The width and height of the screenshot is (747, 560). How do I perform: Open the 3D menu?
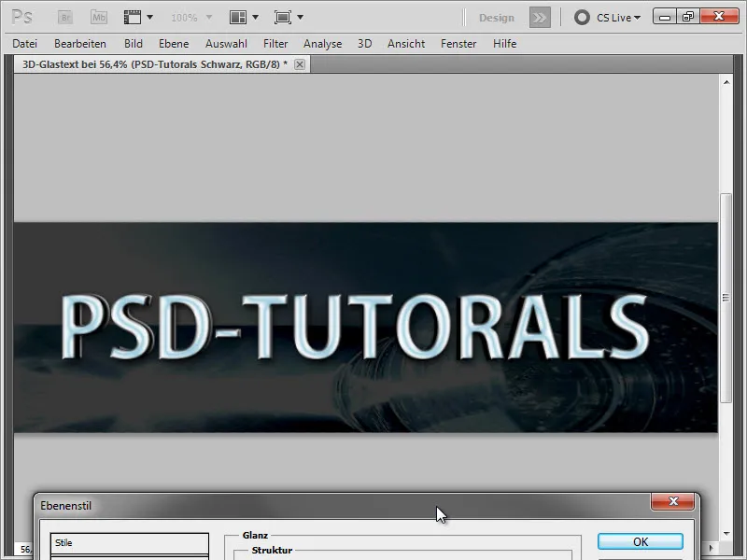tap(364, 44)
